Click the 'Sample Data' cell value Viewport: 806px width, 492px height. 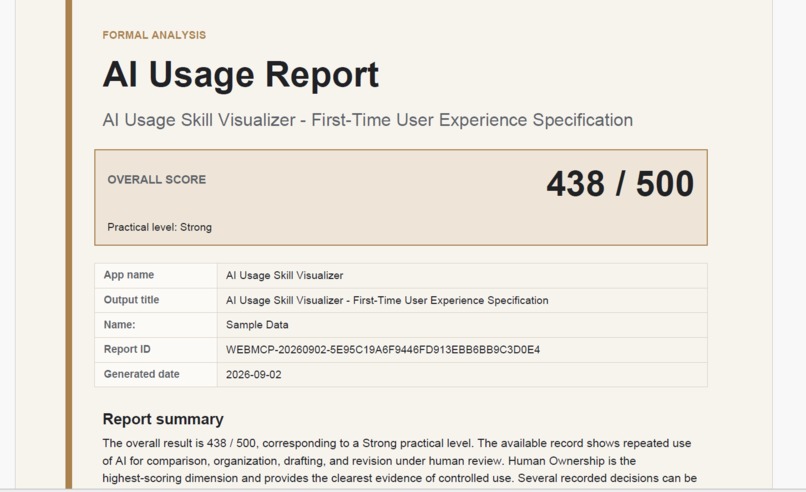tap(257, 325)
